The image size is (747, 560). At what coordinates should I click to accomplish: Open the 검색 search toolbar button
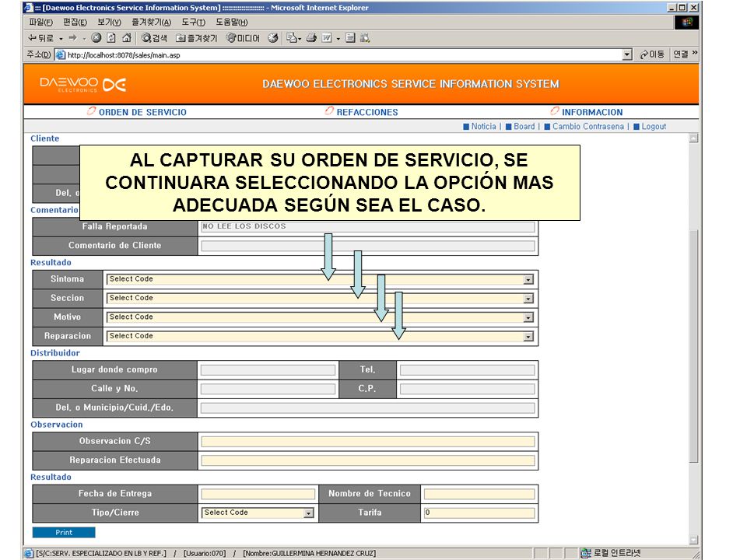[x=154, y=38]
